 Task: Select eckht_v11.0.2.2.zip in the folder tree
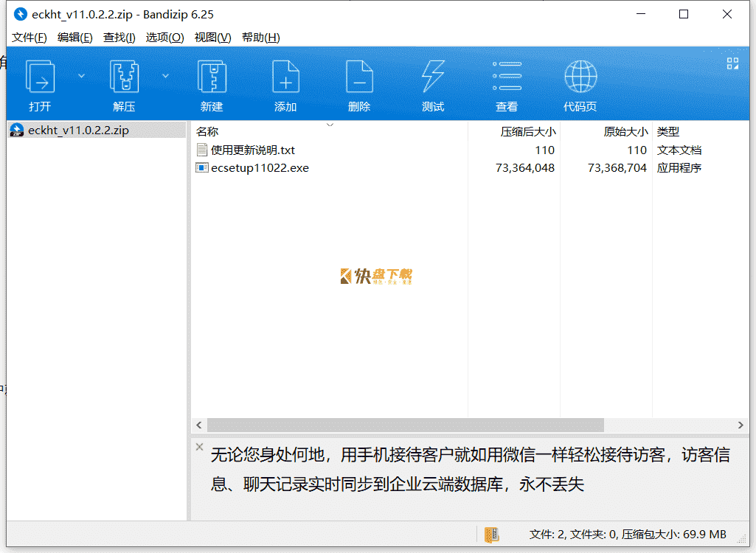click(x=97, y=131)
